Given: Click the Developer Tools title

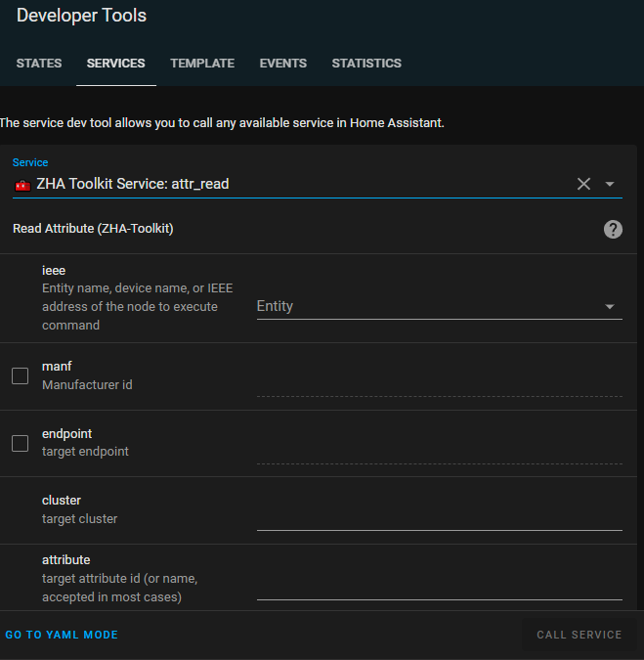Looking at the screenshot, I should click(x=82, y=16).
